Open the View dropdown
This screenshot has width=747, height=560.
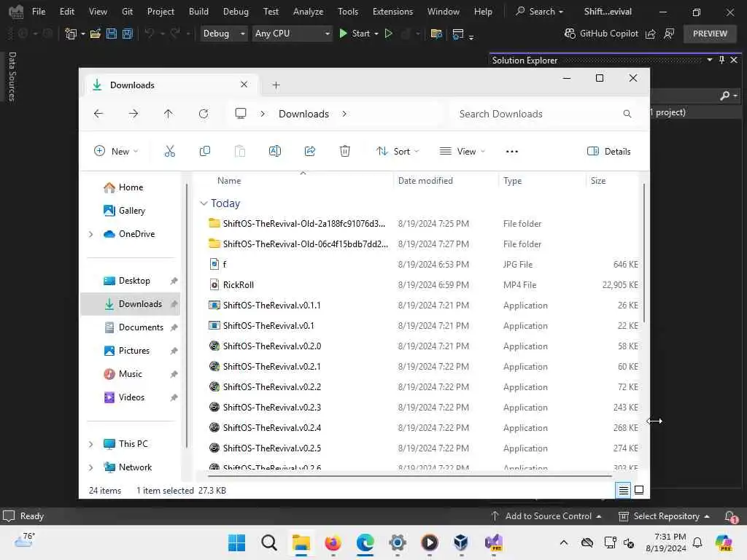click(462, 152)
